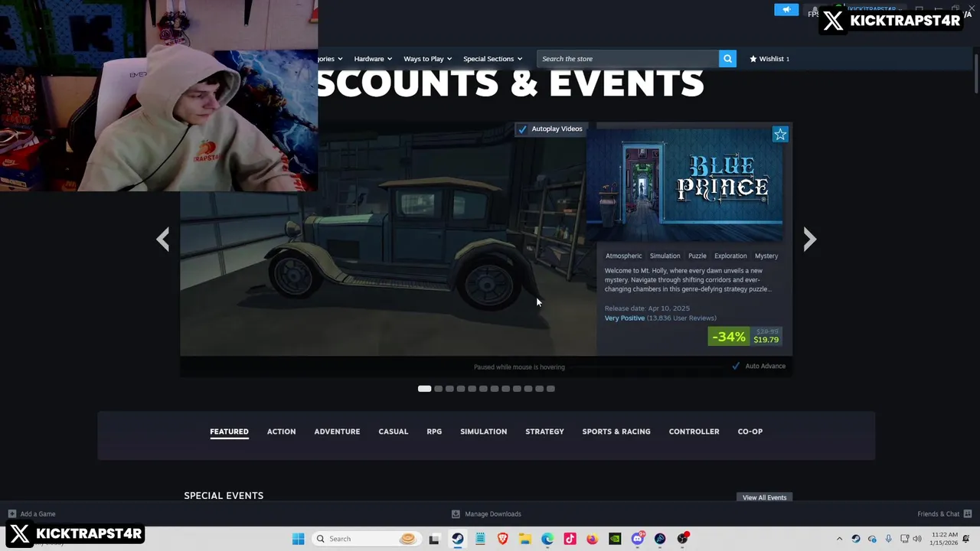Select the RPG tab
Image resolution: width=980 pixels, height=551 pixels.
click(x=434, y=432)
